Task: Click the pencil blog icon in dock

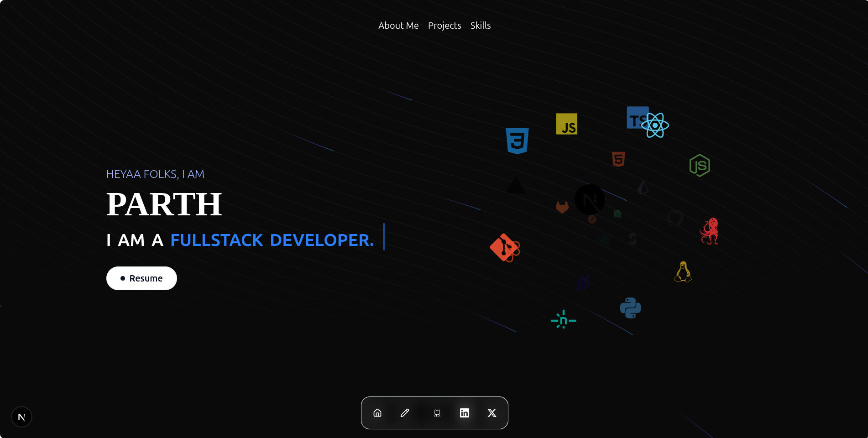Action: click(x=405, y=413)
